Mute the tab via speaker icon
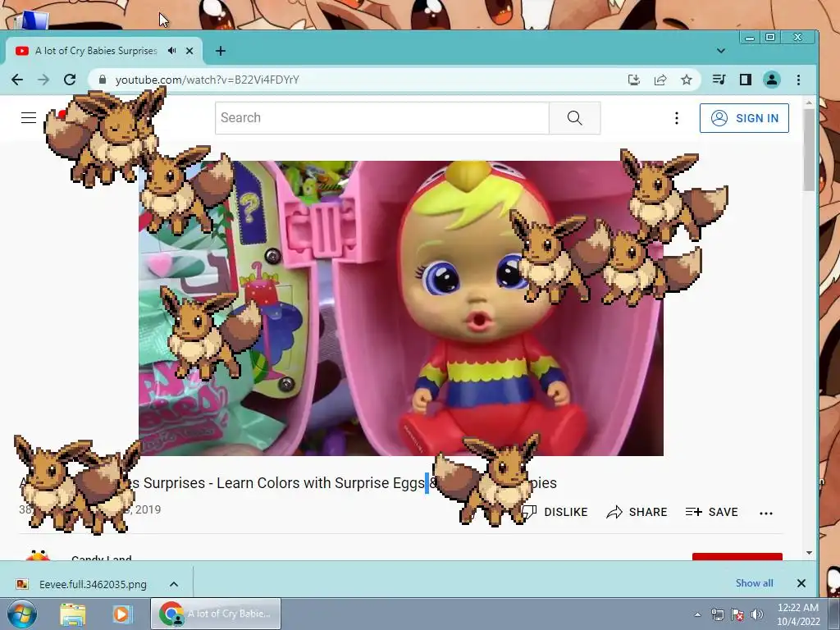 tap(171, 51)
